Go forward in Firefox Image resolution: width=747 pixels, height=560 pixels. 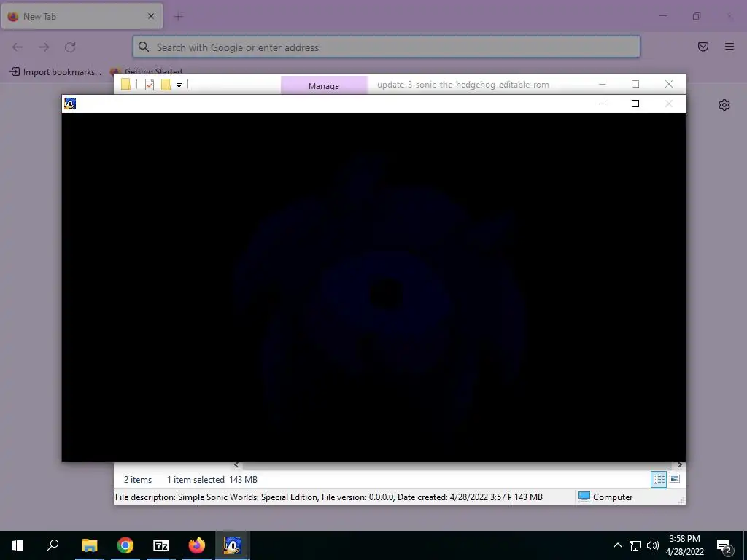click(x=44, y=47)
